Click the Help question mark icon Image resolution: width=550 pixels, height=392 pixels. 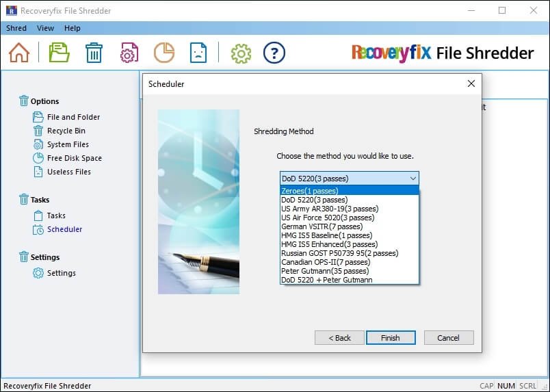coord(274,53)
